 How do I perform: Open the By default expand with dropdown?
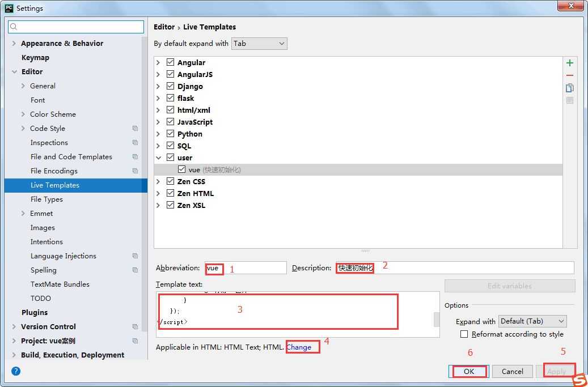pyautogui.click(x=259, y=44)
